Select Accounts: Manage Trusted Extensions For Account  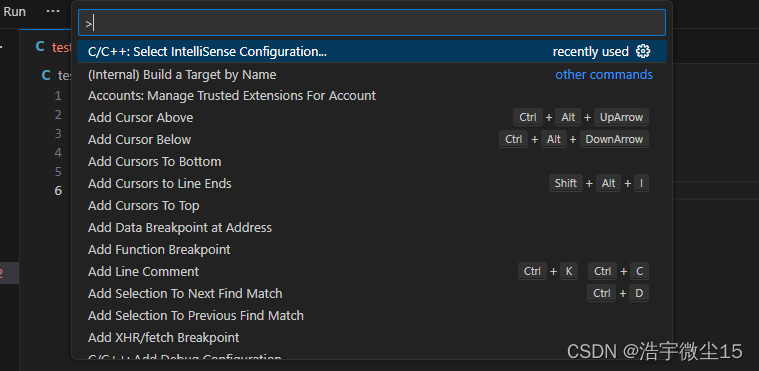(372, 95)
